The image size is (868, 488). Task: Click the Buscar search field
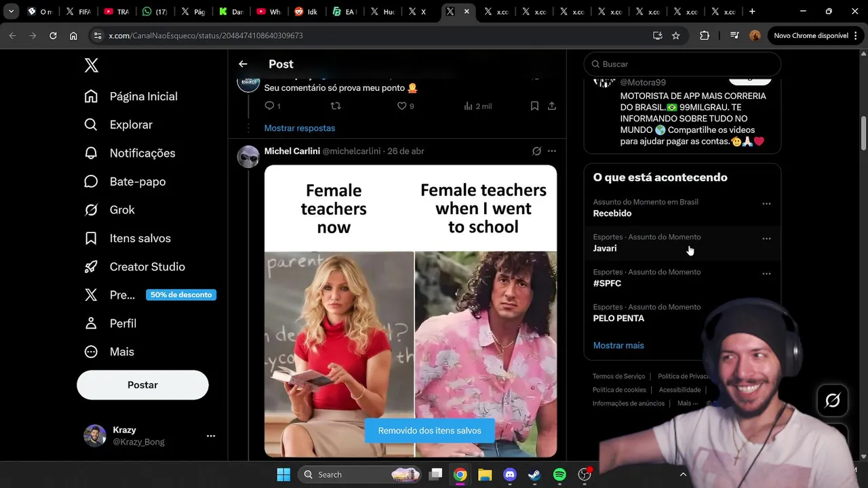pos(682,64)
